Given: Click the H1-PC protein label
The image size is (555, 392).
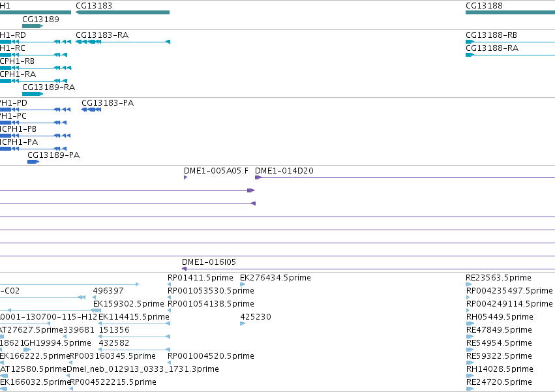Looking at the screenshot, I should click(13, 116).
